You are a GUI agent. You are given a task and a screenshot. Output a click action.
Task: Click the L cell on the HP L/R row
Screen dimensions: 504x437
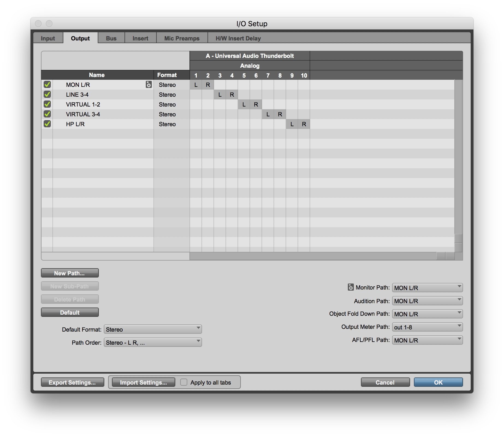292,124
